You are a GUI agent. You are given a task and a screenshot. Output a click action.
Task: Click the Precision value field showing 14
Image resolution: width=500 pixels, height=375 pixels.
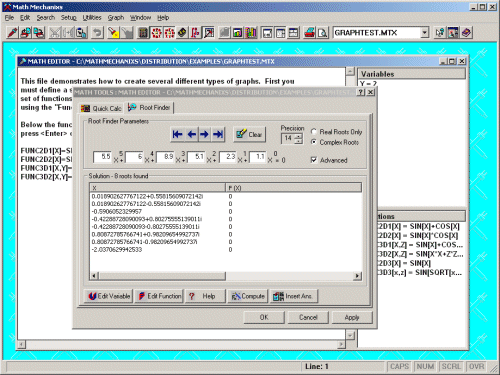[x=289, y=138]
